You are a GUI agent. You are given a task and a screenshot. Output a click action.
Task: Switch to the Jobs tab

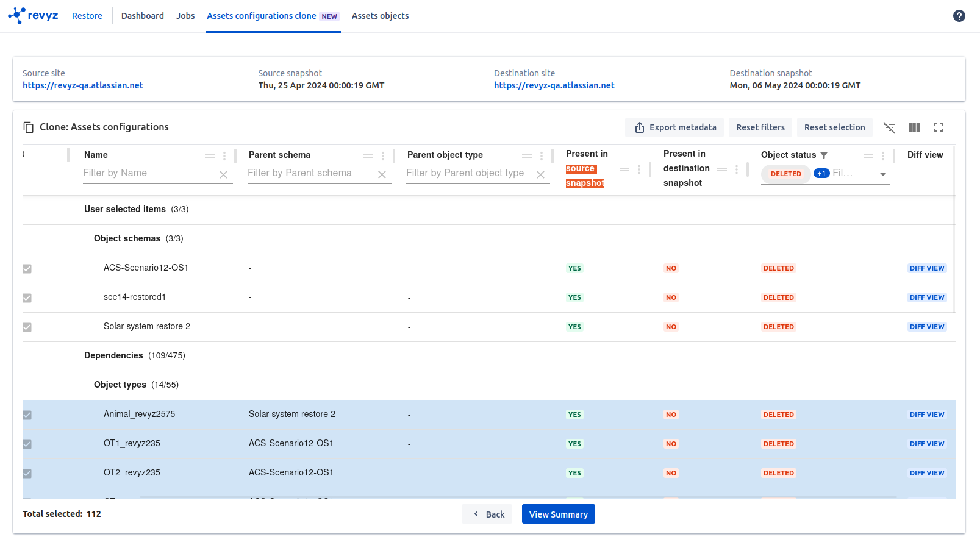point(185,16)
